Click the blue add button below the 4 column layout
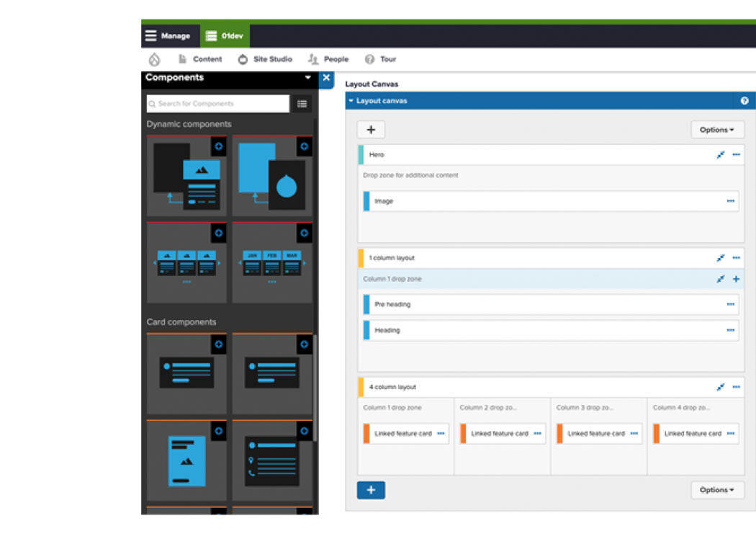Viewport: 756px width, 534px height. point(370,489)
